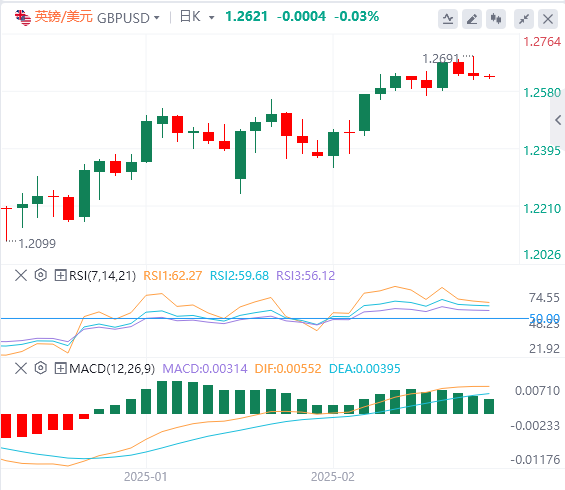Select the pencil drawing tool icon
This screenshot has height=490, width=565.
click(472, 19)
